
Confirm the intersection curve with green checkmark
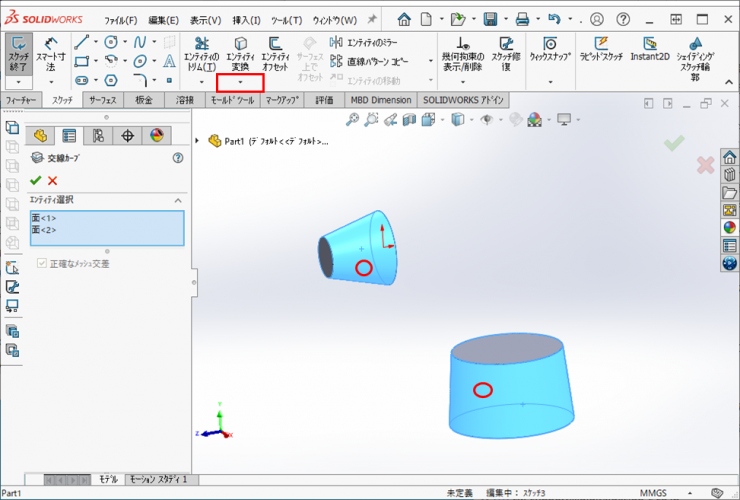(x=36, y=180)
